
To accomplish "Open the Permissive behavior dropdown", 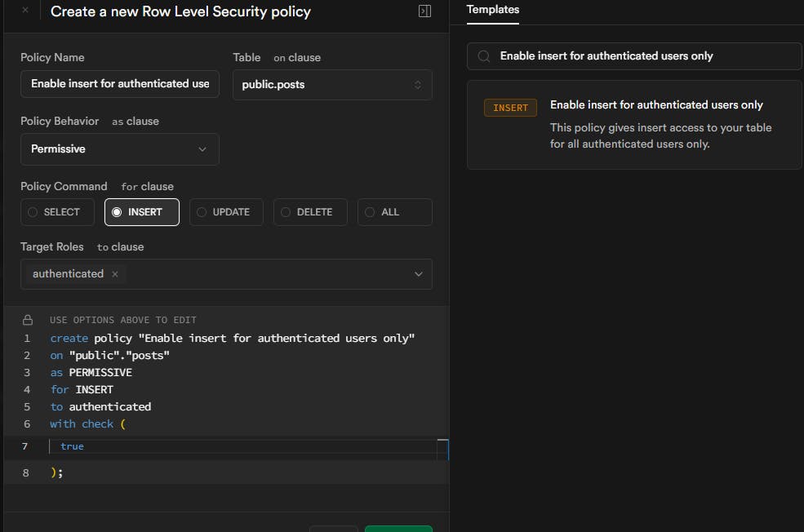I will (x=120, y=149).
